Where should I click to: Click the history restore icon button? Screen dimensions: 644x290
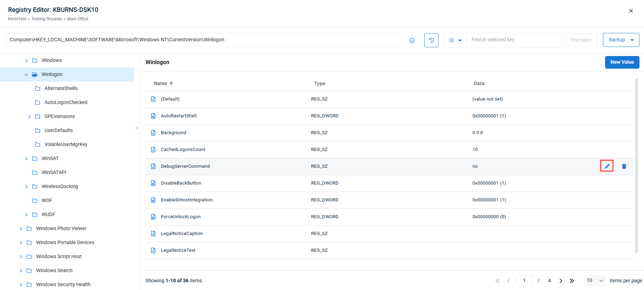(x=431, y=40)
